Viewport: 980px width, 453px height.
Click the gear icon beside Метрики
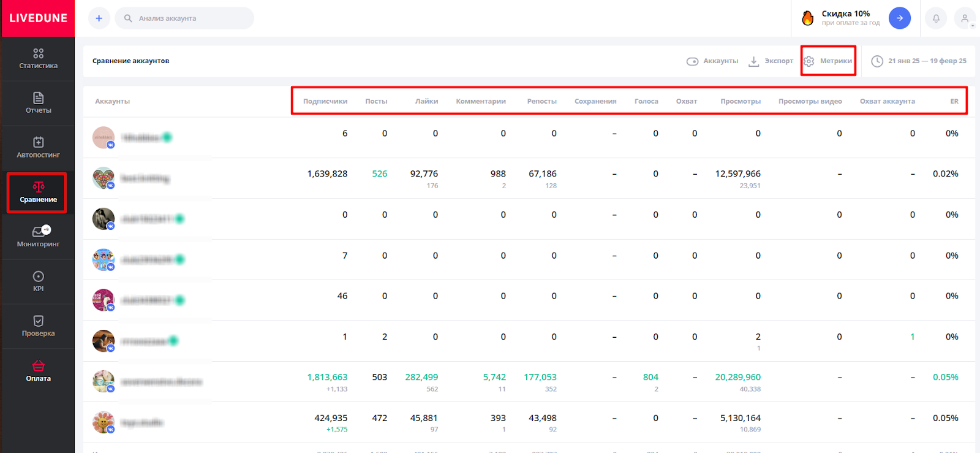pos(809,61)
